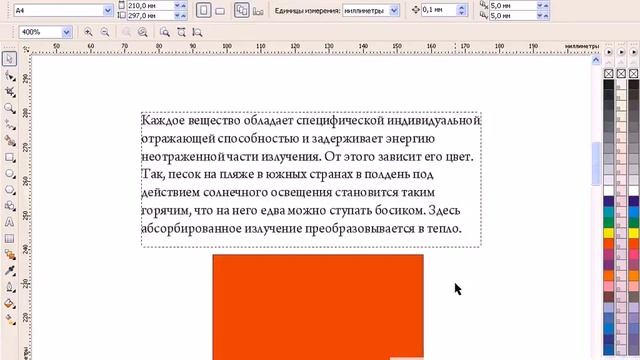Open third color palette flyout arrow
The height and width of the screenshot is (360, 640).
tap(633, 52)
